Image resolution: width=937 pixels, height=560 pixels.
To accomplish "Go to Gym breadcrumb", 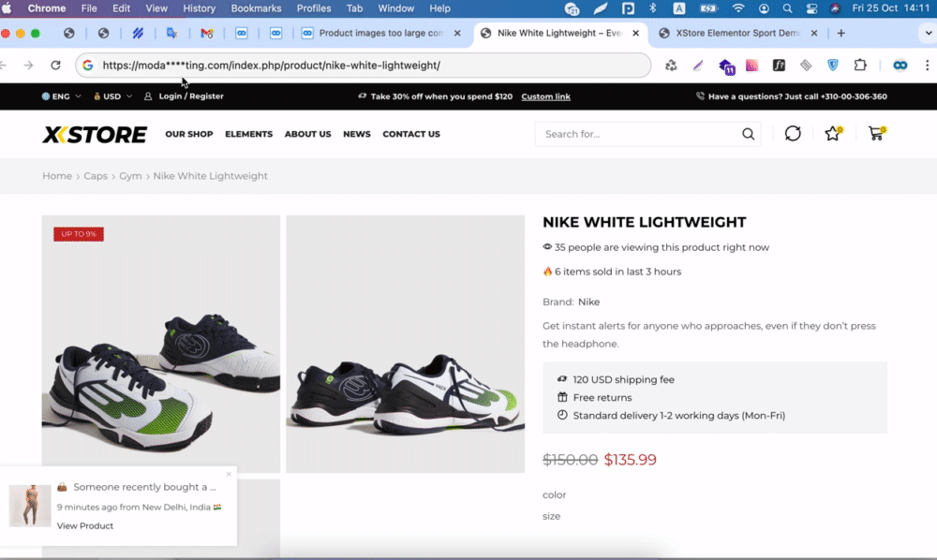I will [x=130, y=176].
